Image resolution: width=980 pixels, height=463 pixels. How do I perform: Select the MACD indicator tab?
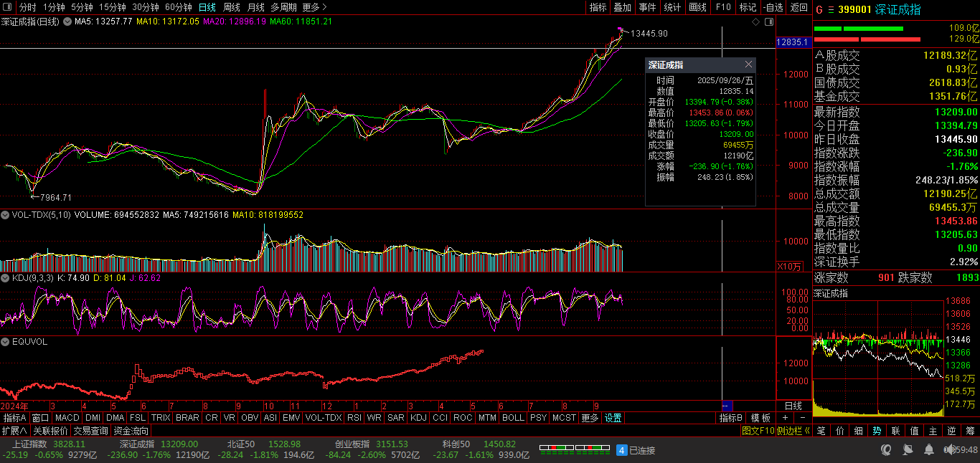coord(67,418)
